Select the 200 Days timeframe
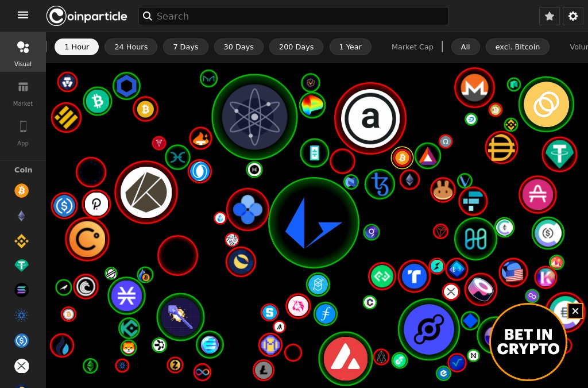The height and width of the screenshot is (388, 588). coord(296,47)
